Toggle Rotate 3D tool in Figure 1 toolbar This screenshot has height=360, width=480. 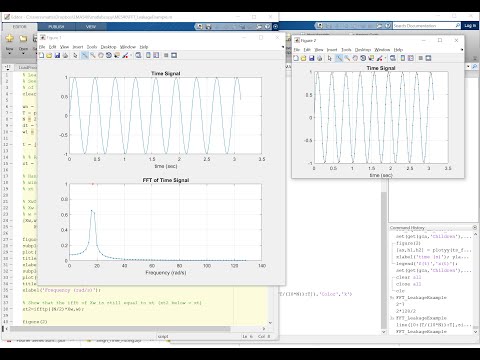click(x=109, y=55)
